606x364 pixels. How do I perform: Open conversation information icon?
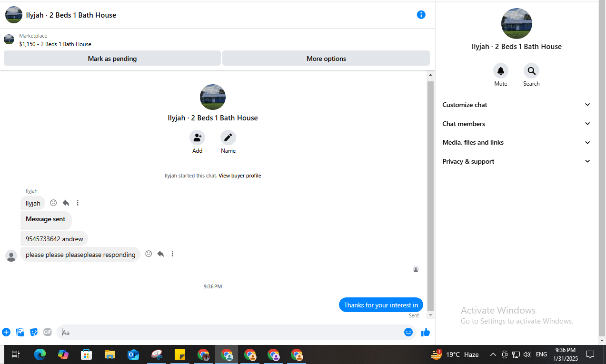[421, 15]
